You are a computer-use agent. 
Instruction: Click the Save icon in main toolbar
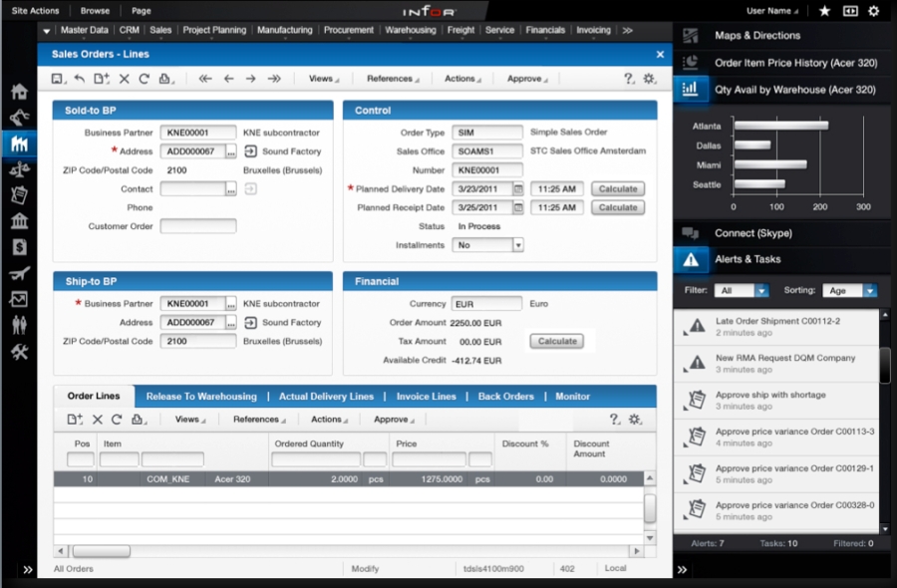click(x=58, y=79)
